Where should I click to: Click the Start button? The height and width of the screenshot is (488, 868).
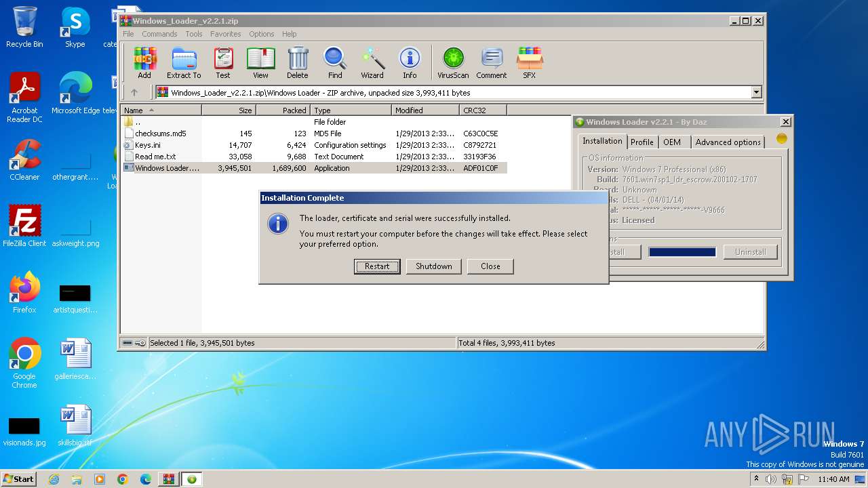(19, 479)
